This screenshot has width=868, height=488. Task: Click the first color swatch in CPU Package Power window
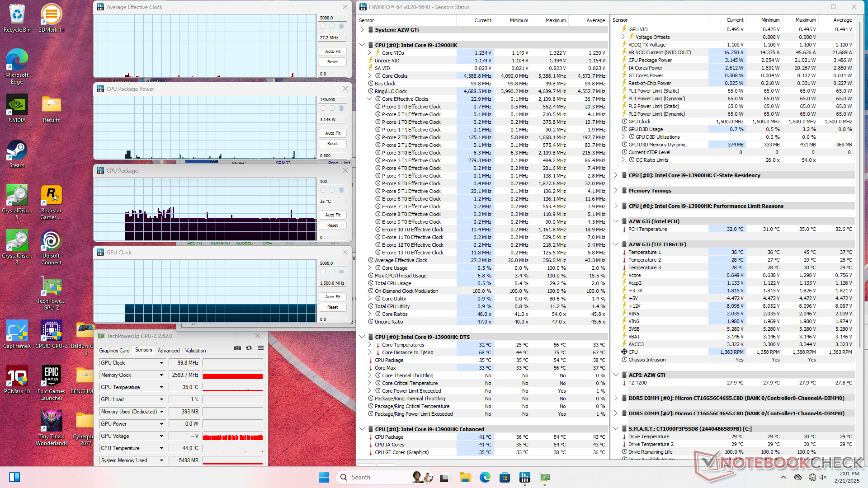point(323,108)
